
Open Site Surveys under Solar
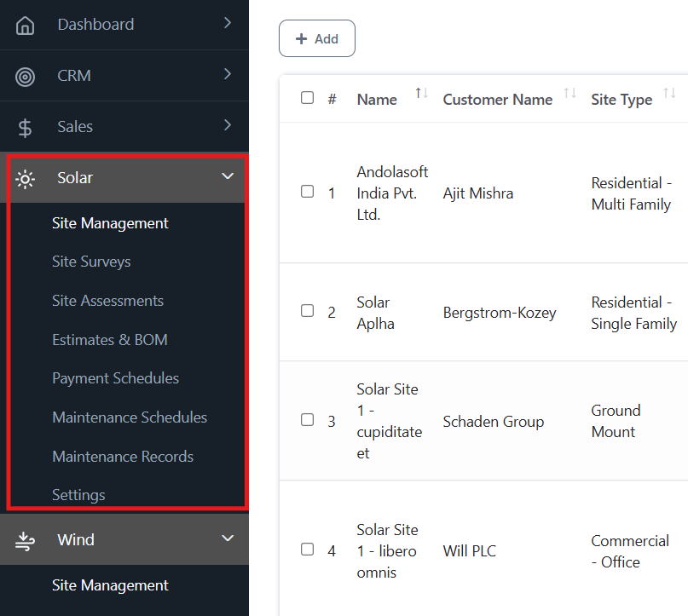click(x=91, y=262)
